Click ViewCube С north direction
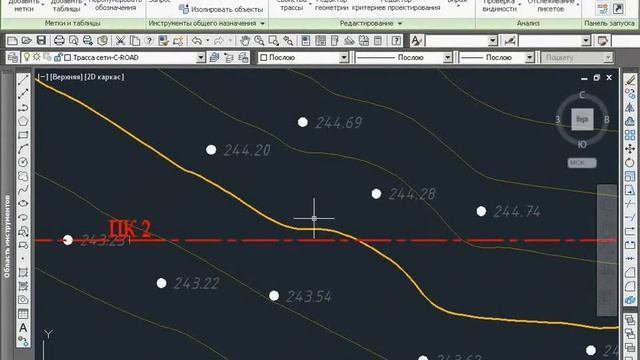This screenshot has width=640, height=360. [x=582, y=95]
